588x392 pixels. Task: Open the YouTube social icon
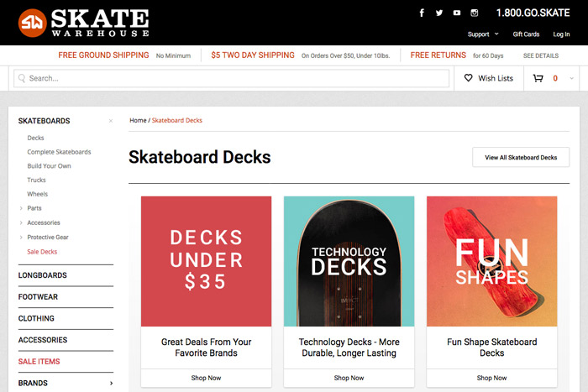pos(457,13)
